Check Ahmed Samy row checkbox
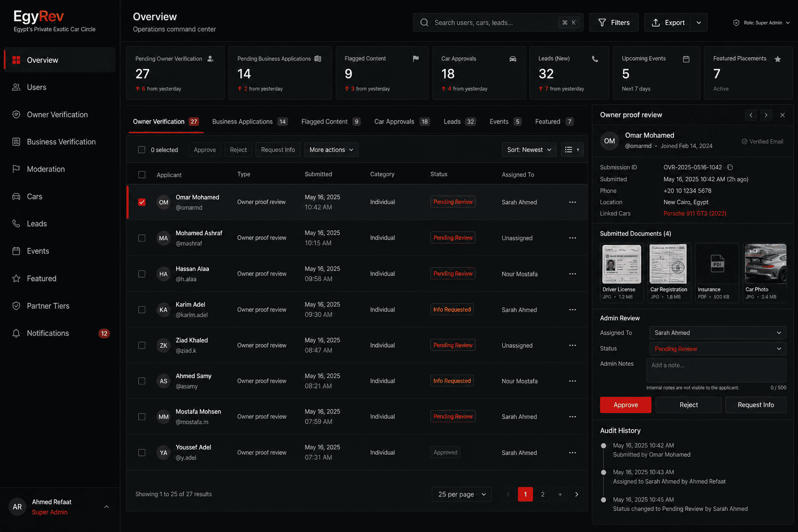798x532 pixels. coord(142,381)
